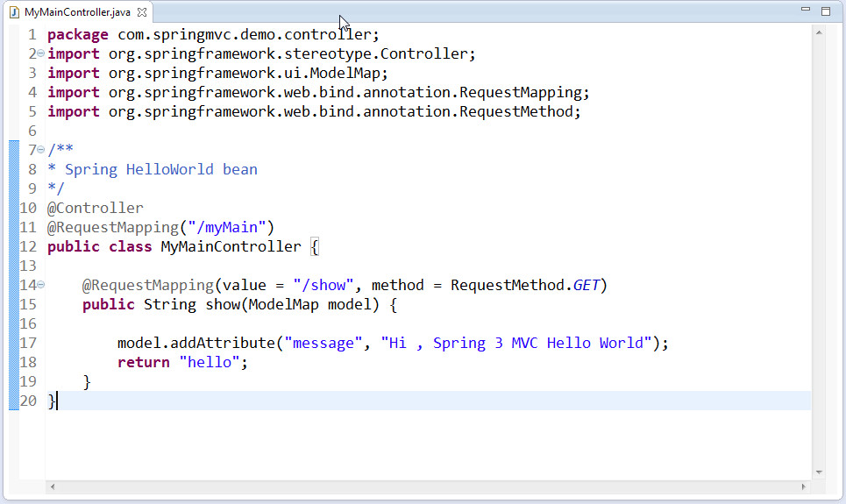
Task: Click 'com.springmvc.demo.controller' package name
Action: coord(245,34)
